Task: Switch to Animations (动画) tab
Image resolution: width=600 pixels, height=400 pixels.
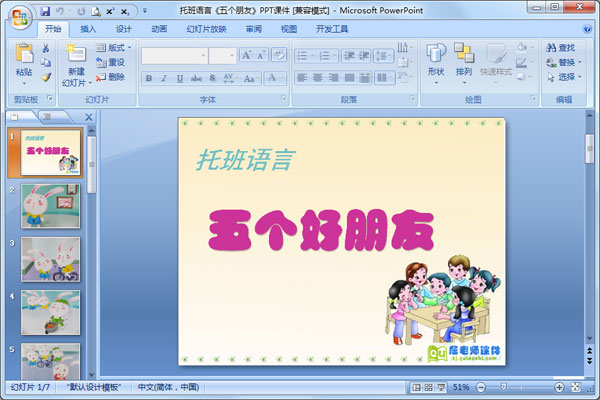Action: point(159,29)
